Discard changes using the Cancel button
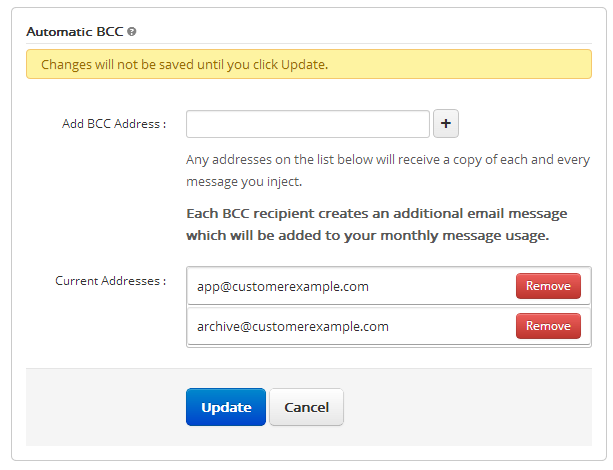Screen dimensions: 613x470 (x=306, y=407)
